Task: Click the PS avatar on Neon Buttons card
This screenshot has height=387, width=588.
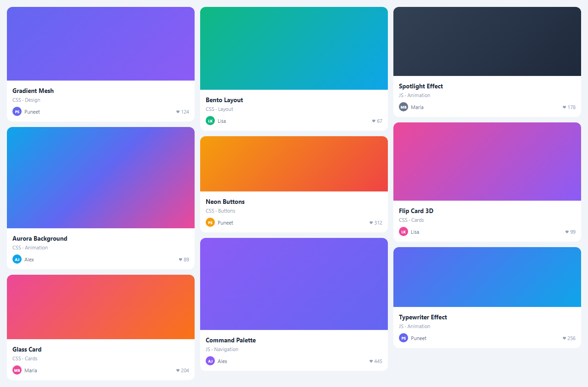Action: point(210,222)
